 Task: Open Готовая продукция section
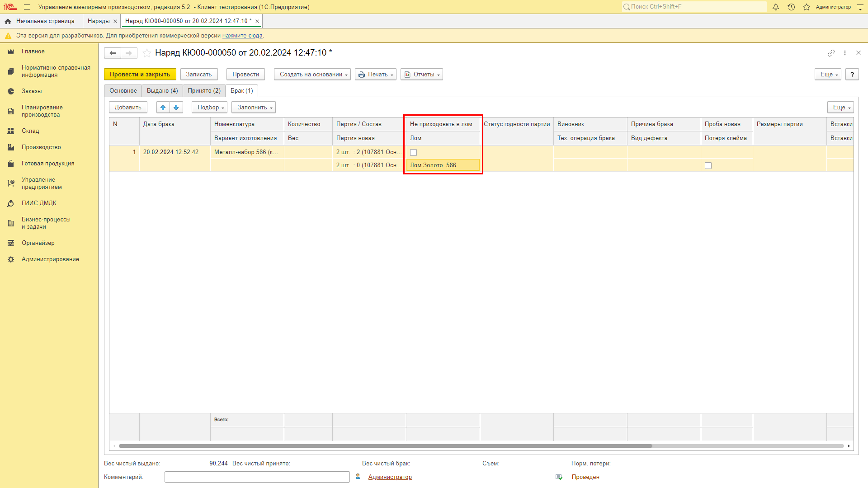pyautogui.click(x=49, y=164)
